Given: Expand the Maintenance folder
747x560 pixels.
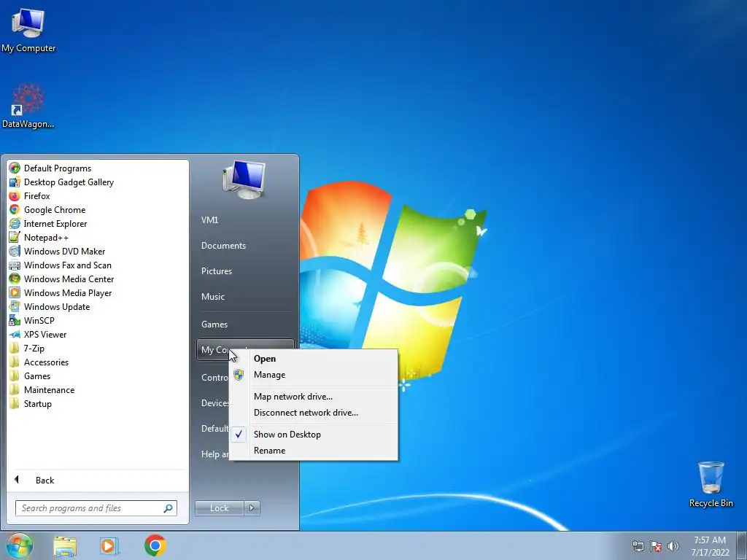Looking at the screenshot, I should 42,389.
